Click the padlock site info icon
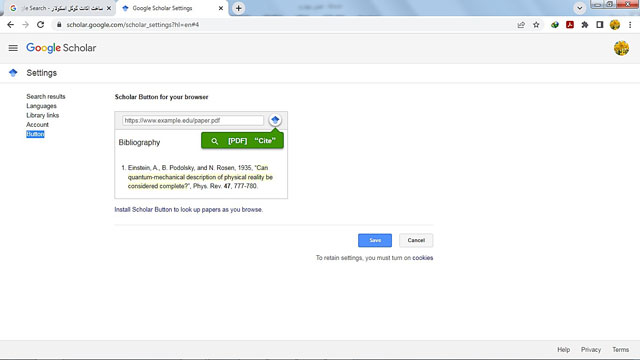The image size is (640, 360). click(x=59, y=24)
